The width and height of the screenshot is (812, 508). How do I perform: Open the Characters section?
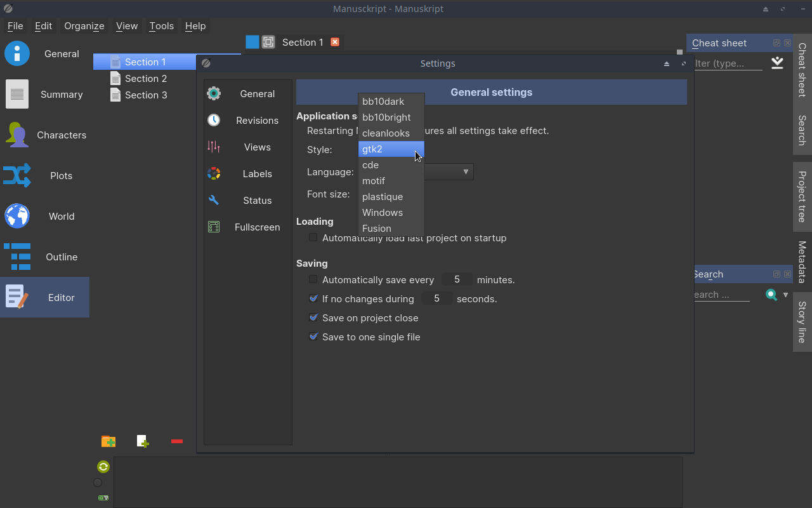[x=44, y=135]
